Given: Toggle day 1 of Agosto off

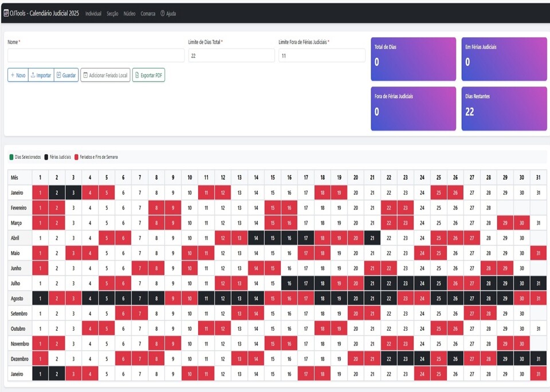Looking at the screenshot, I should (40, 297).
